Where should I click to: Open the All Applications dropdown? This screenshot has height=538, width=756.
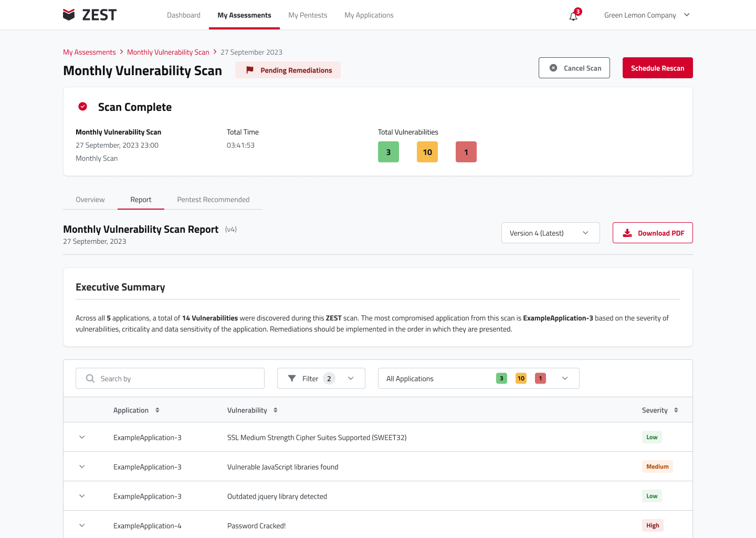tap(478, 378)
